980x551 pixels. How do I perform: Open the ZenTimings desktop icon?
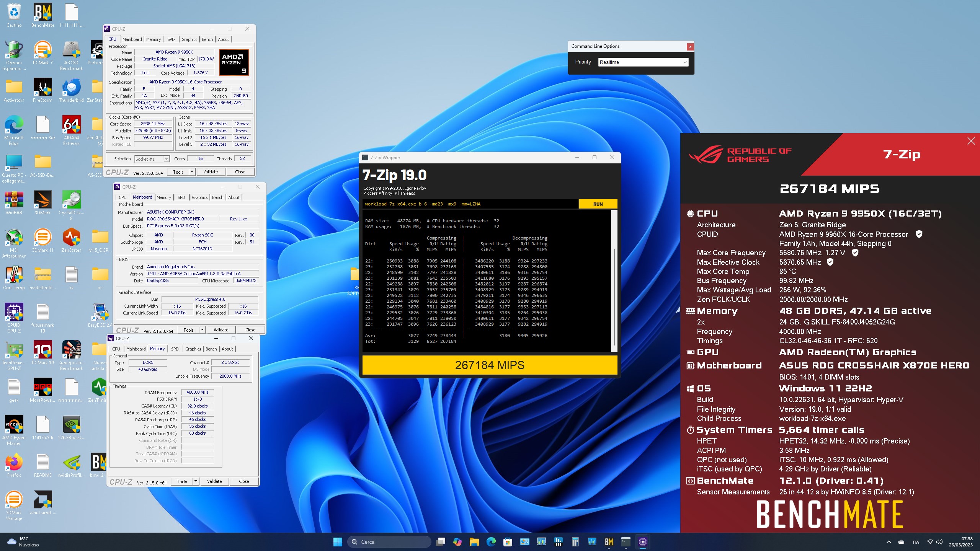click(x=99, y=390)
